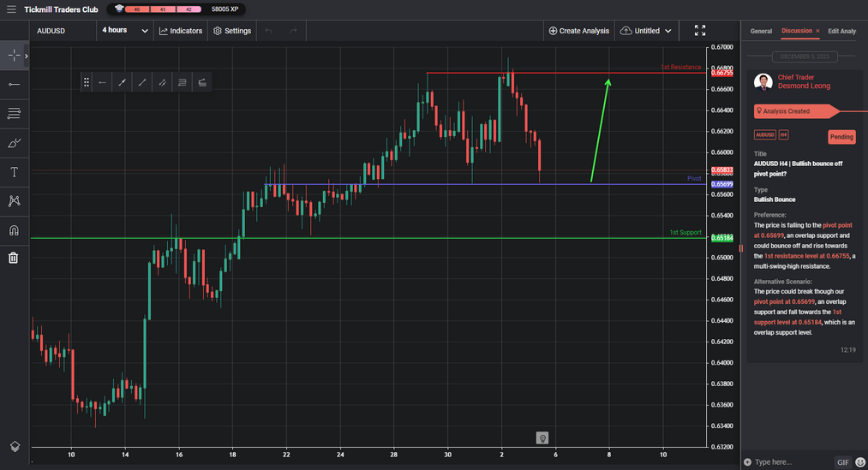Viewport: 868px width, 470px height.
Task: Select the brush drawing tool
Action: 14,143
